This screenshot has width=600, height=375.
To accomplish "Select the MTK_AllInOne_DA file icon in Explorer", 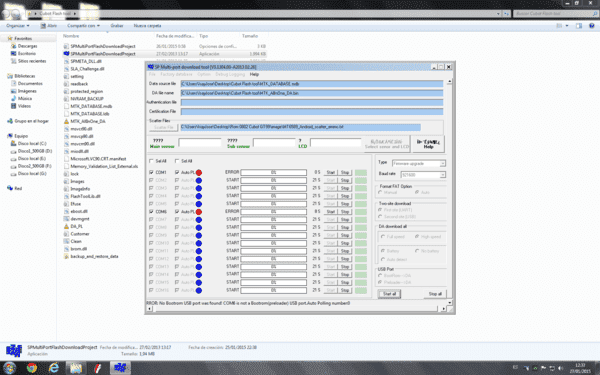I will coord(66,121).
